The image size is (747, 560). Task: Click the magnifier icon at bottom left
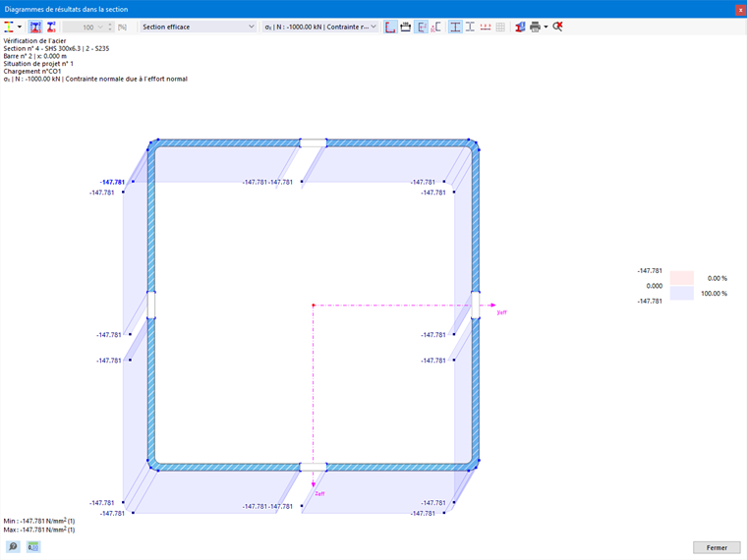tap(13, 546)
